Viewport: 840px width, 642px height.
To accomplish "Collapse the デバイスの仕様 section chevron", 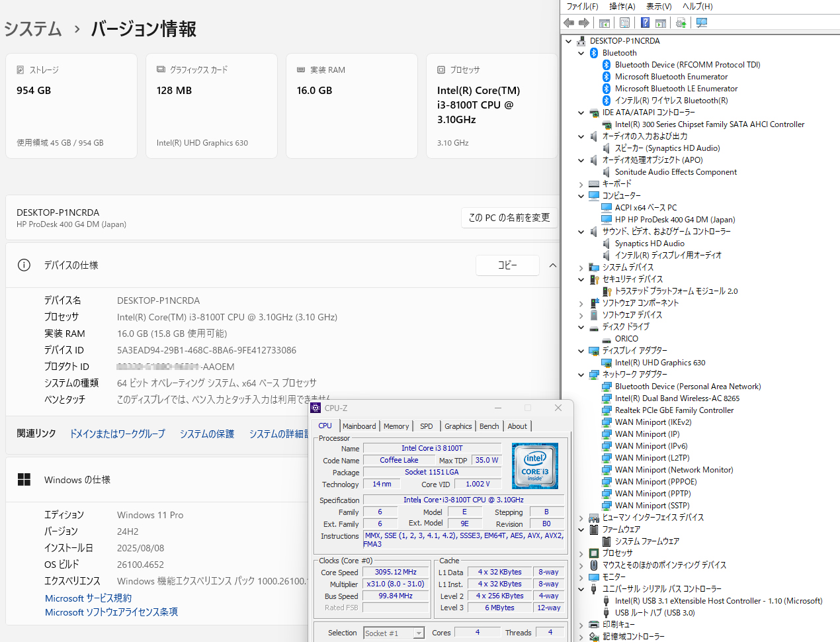I will coord(553,265).
